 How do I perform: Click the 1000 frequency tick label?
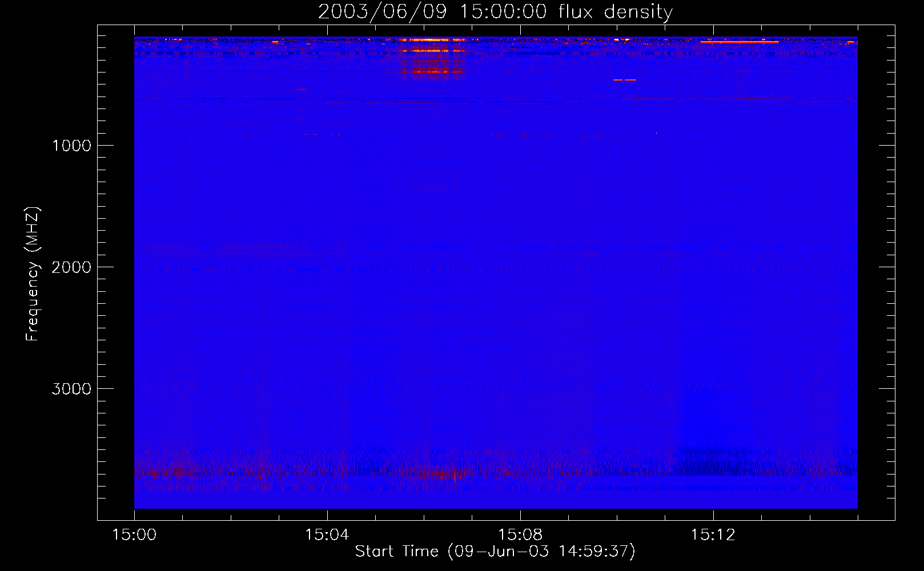(71, 146)
